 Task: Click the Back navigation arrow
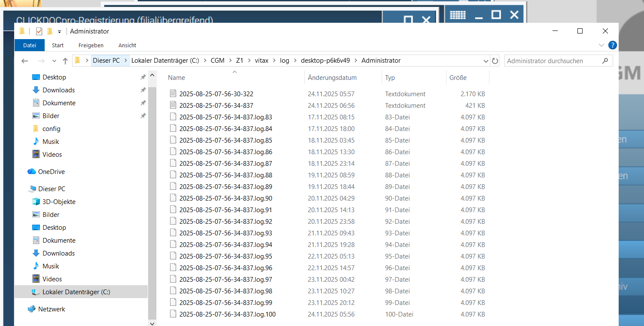[25, 61]
